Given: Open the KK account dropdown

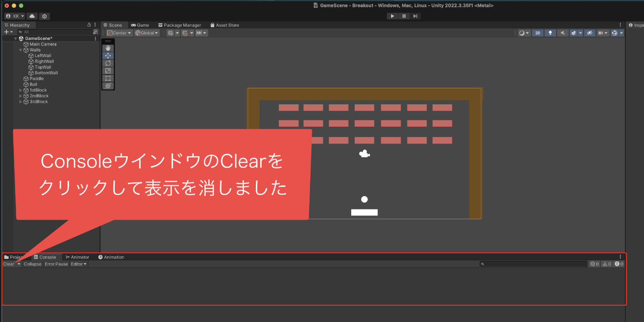Looking at the screenshot, I should (15, 16).
